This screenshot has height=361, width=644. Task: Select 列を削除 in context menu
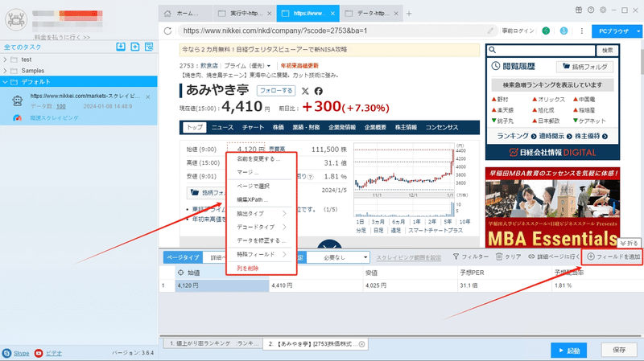click(x=247, y=268)
